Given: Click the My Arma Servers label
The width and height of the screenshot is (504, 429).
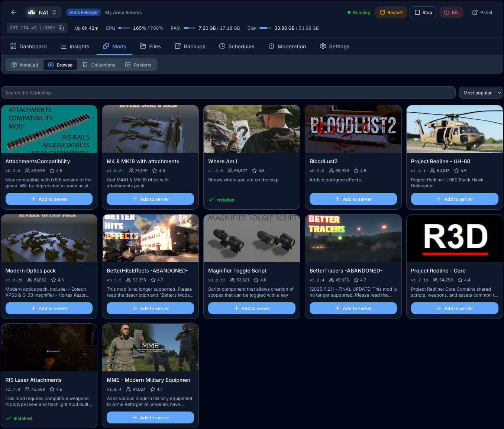Looking at the screenshot, I should click(123, 12).
